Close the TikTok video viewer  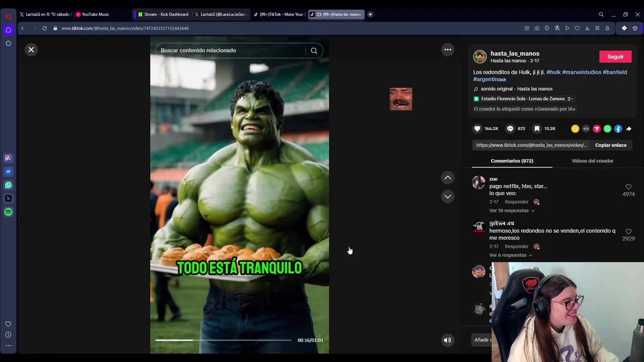[31, 50]
